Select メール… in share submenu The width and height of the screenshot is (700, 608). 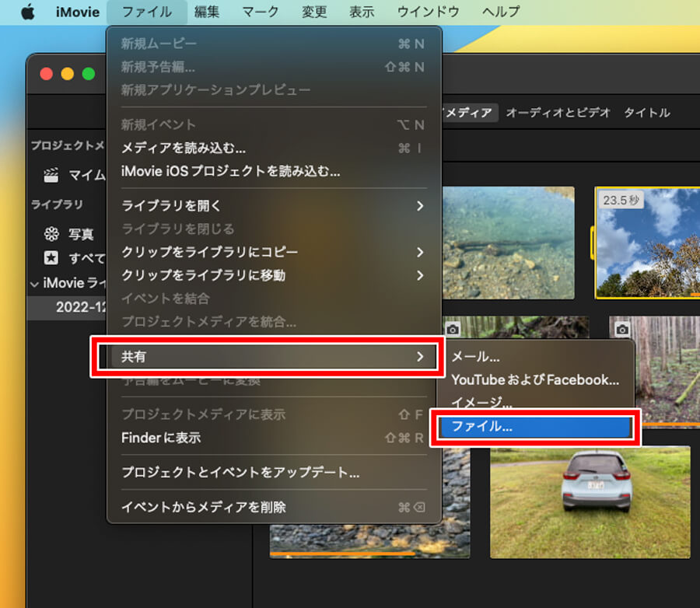point(535,357)
